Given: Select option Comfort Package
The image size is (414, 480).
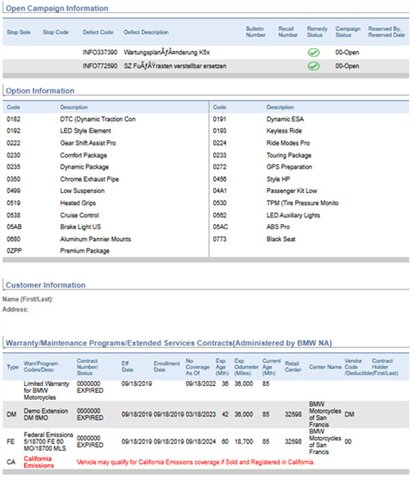Looking at the screenshot, I should pyautogui.click(x=83, y=155).
